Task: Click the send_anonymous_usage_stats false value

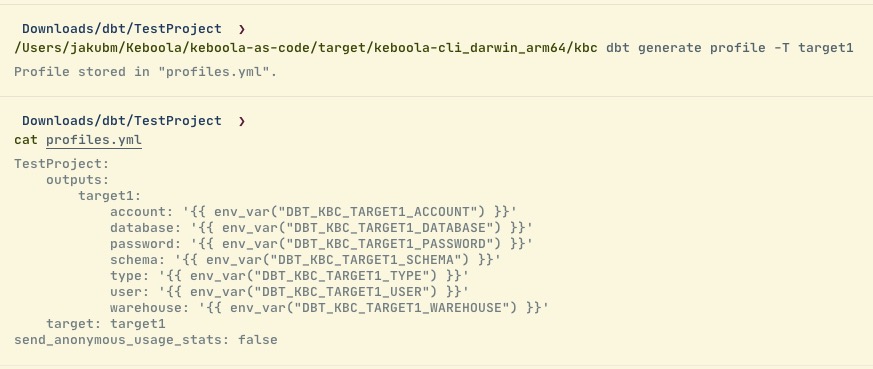Action: (x=258, y=340)
